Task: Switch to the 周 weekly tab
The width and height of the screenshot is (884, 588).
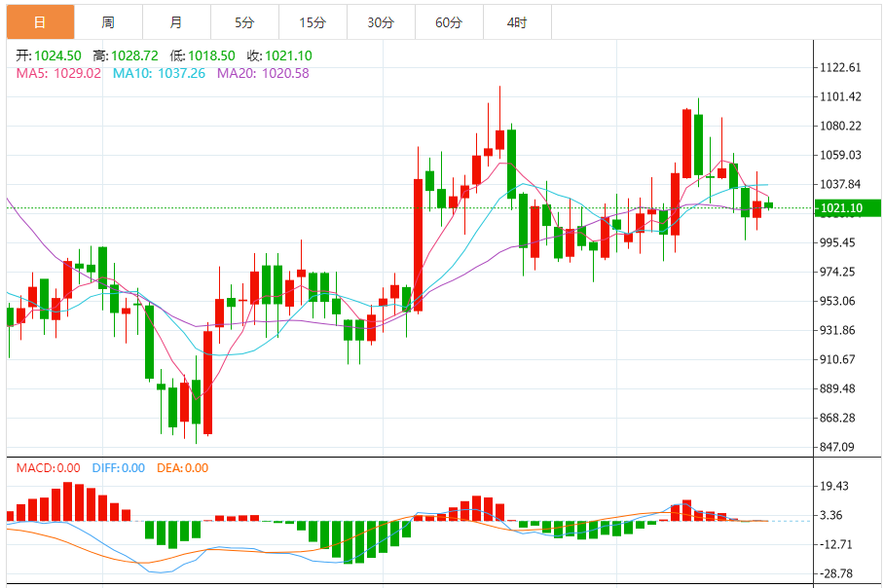Action: tap(108, 22)
